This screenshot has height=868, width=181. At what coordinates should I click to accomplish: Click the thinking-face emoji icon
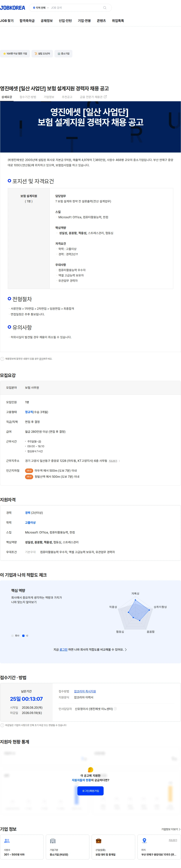tap(90, 770)
